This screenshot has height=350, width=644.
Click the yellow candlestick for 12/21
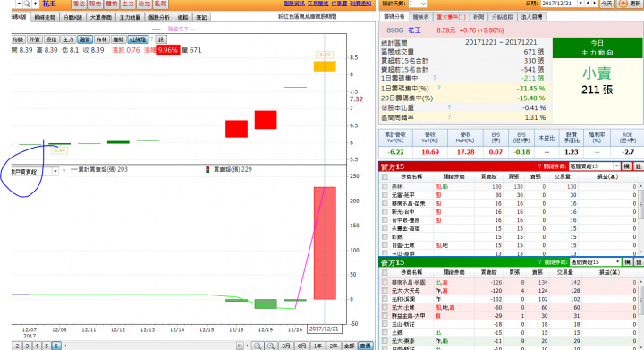point(325,66)
